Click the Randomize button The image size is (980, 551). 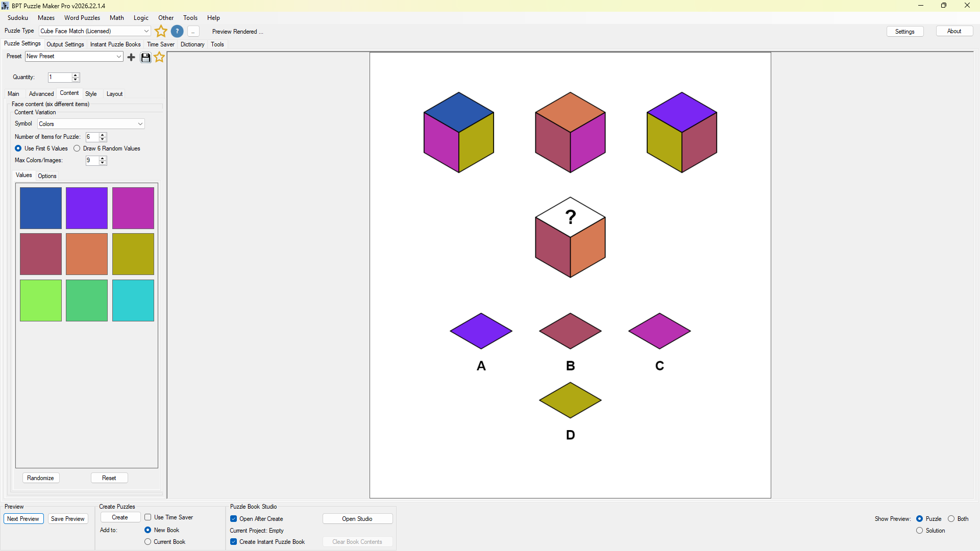[x=41, y=478]
